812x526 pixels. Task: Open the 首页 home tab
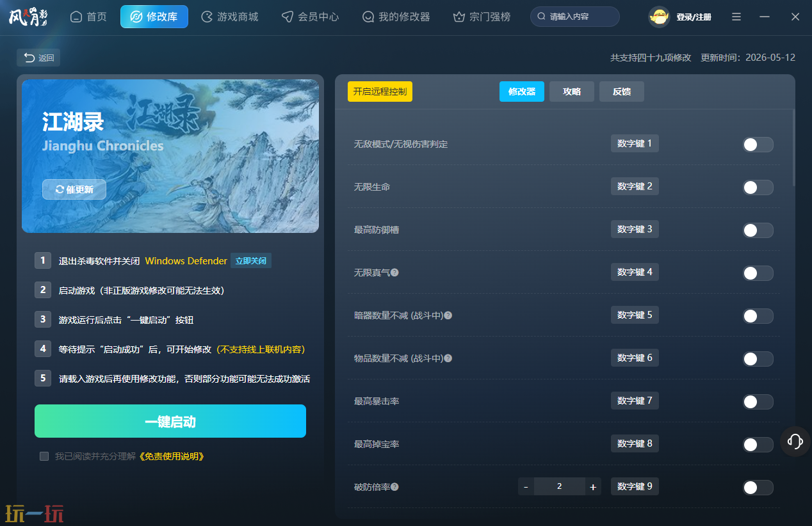[88, 17]
